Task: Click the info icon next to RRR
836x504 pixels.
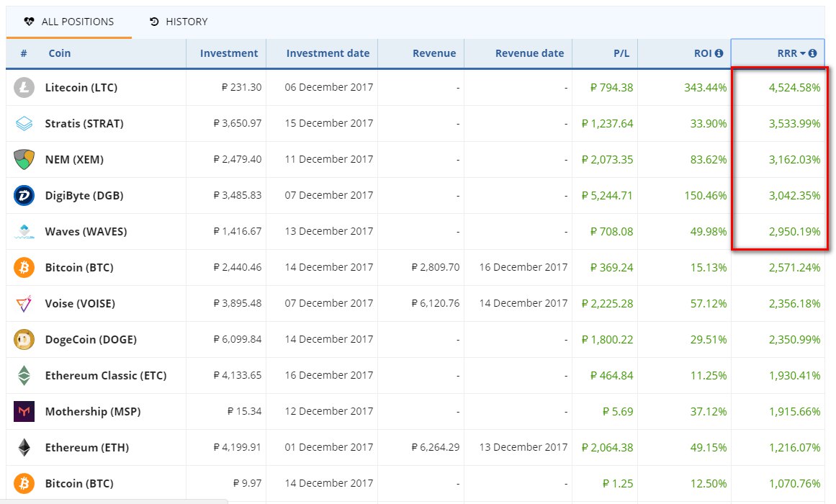Action: pos(812,53)
